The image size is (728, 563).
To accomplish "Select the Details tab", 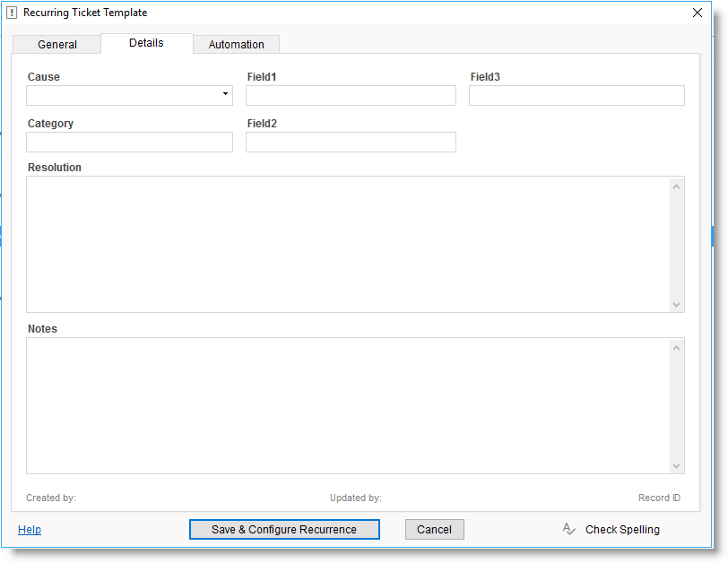I will (x=146, y=43).
